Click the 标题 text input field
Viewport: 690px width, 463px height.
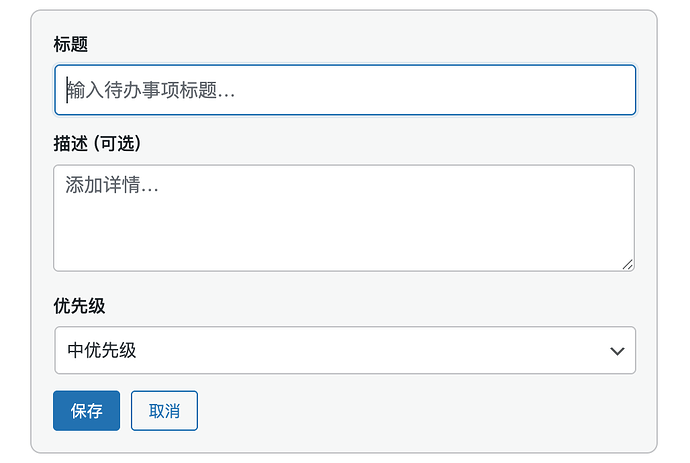pos(345,90)
